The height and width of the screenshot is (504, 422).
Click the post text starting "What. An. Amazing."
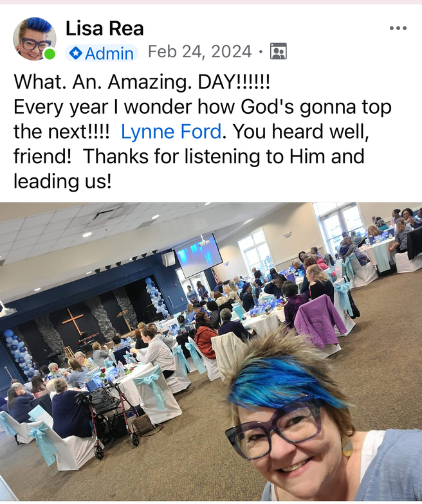(202, 131)
